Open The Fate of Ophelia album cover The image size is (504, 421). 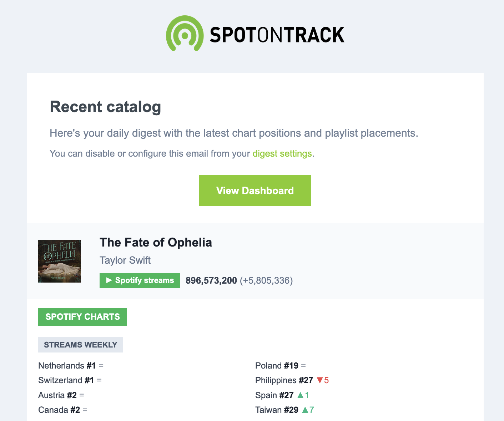60,261
